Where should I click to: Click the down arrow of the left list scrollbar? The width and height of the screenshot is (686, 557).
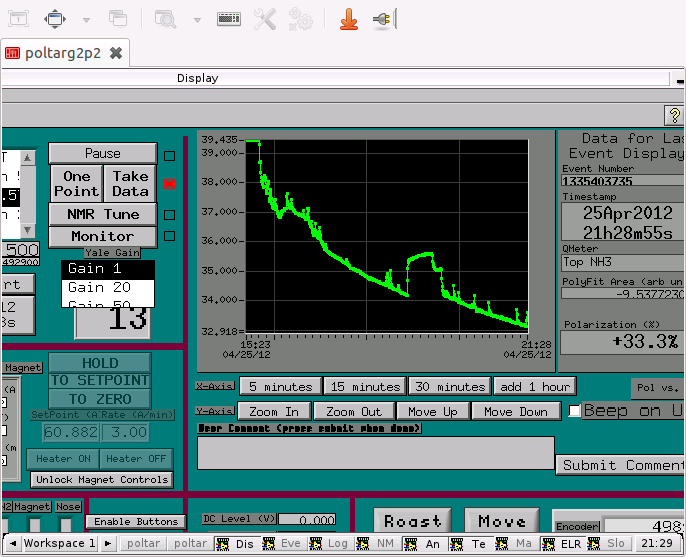tap(28, 230)
